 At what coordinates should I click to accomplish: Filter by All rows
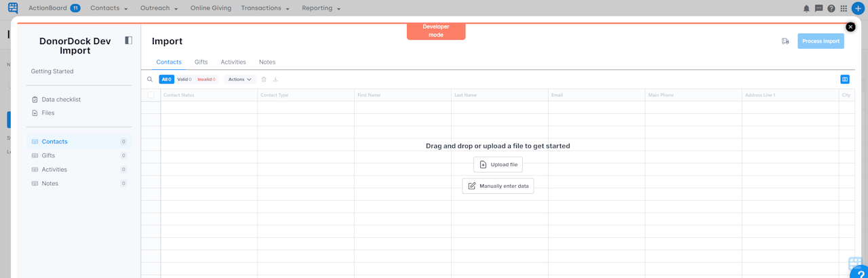pyautogui.click(x=167, y=79)
